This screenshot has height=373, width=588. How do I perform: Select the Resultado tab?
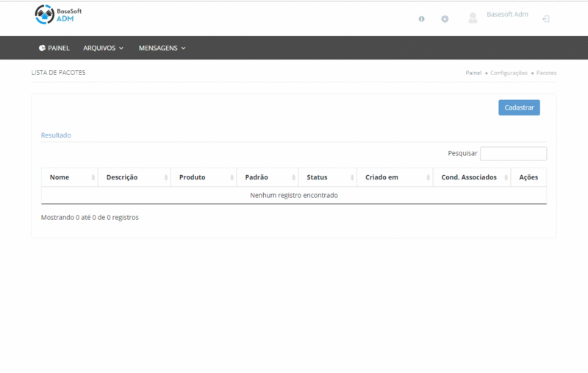point(56,135)
